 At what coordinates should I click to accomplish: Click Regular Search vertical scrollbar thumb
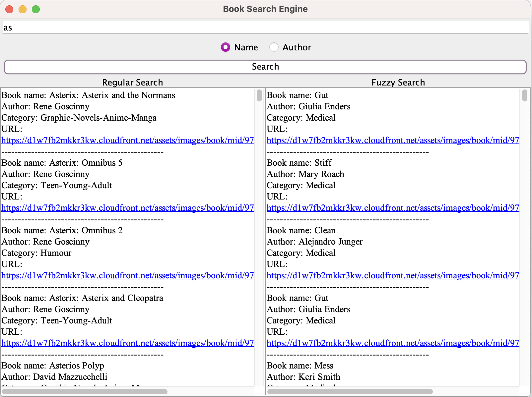point(259,95)
